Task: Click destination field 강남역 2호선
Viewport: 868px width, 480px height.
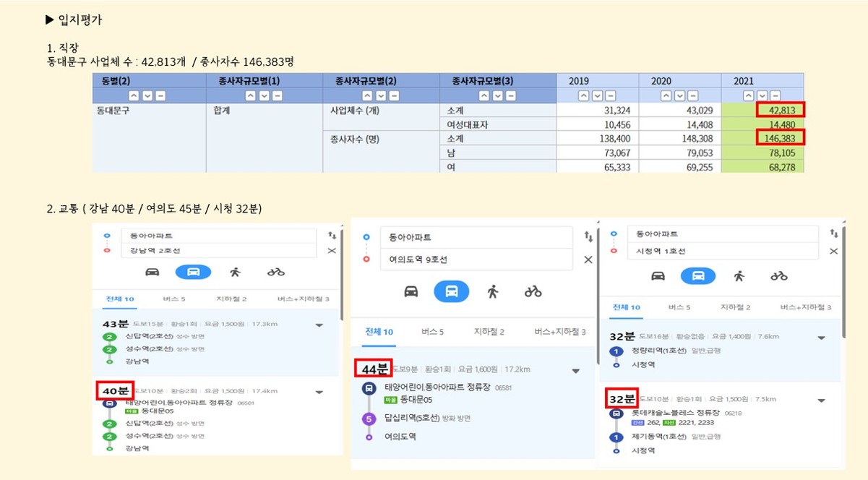Action: coord(220,250)
